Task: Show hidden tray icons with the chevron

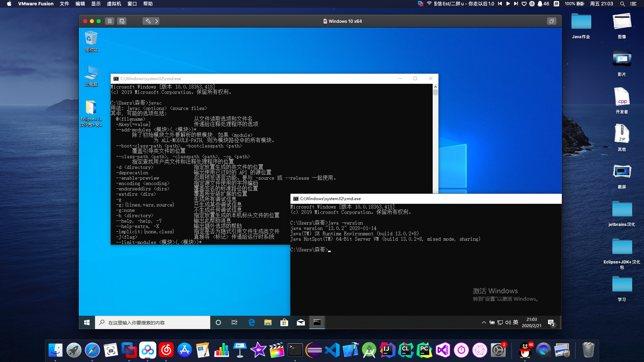Action: tap(484, 322)
